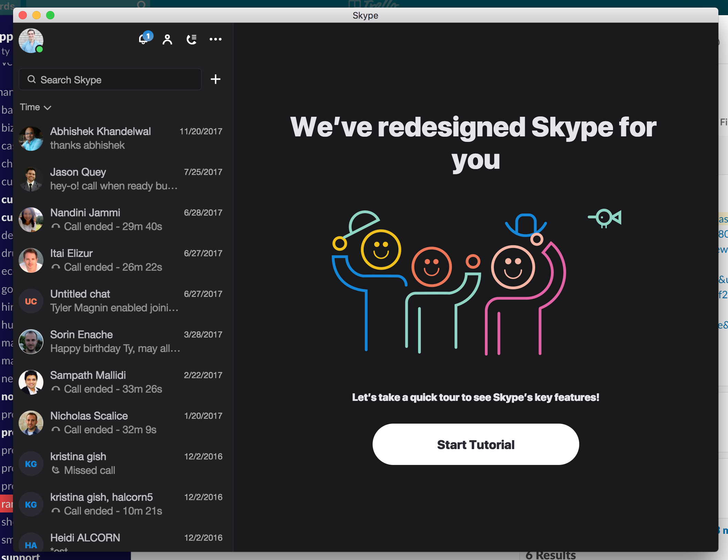728x560 pixels.
Task: Click call-ended icon in Sampath Mallidi row
Action: pos(56,389)
